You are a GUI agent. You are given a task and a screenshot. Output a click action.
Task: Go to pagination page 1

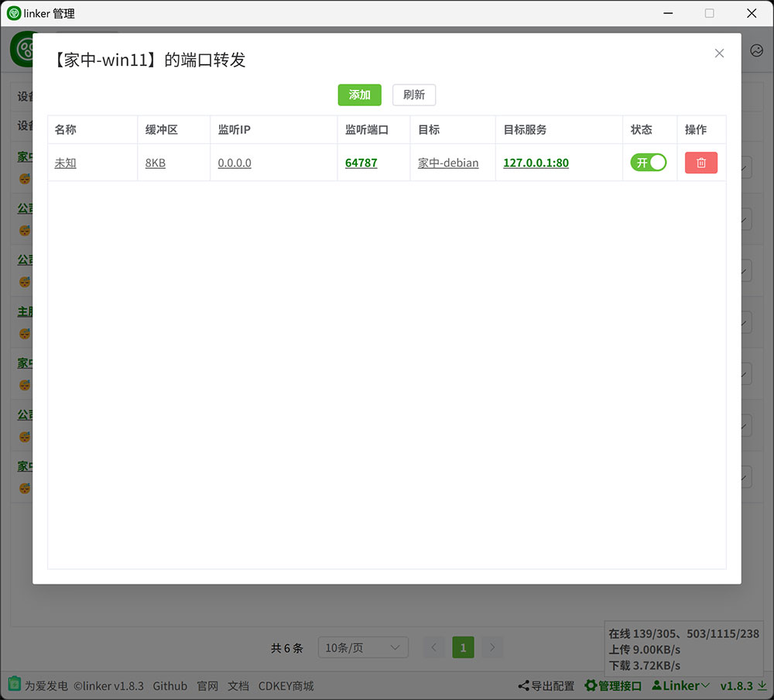[x=463, y=648]
